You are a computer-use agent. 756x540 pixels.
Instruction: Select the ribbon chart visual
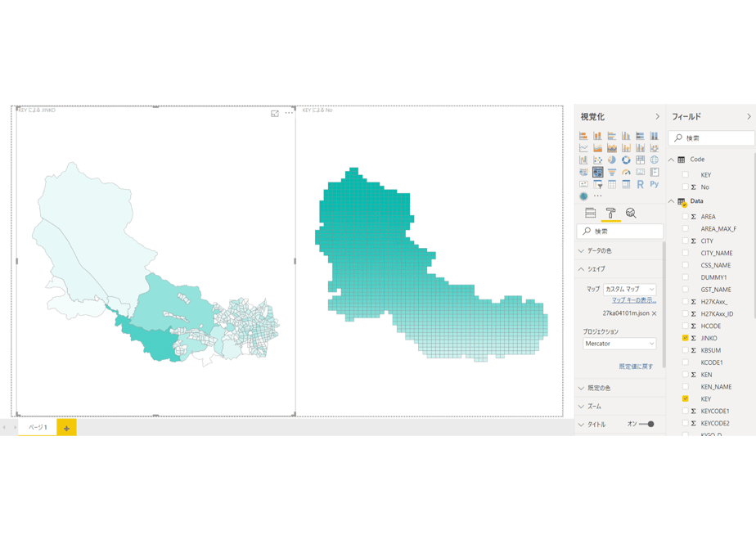coord(655,147)
